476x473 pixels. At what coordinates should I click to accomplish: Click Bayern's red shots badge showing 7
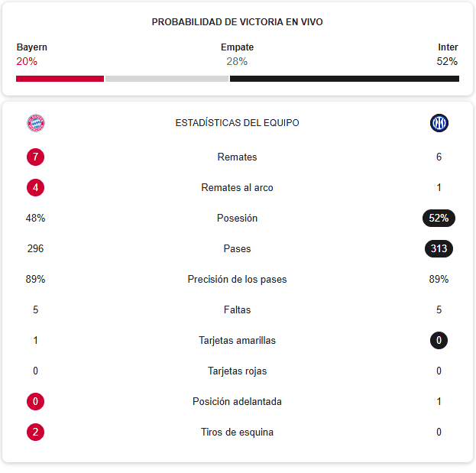click(35, 157)
